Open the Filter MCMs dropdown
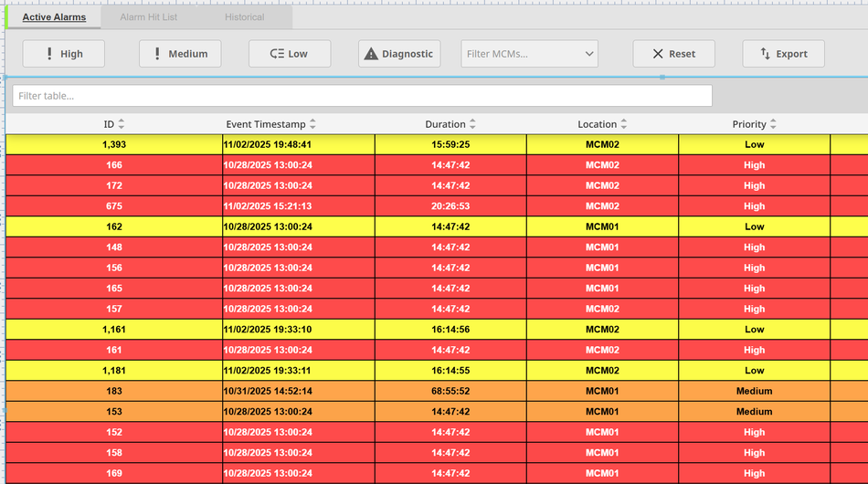The width and height of the screenshot is (868, 484). click(521, 54)
